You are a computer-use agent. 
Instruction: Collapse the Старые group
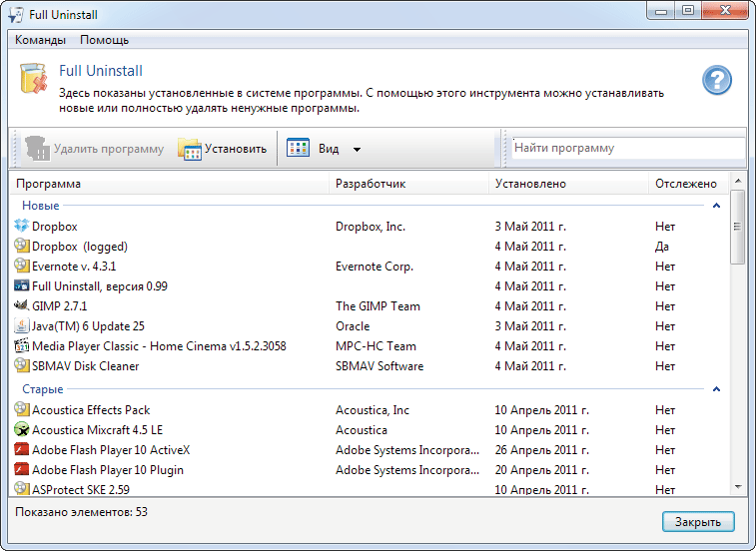point(716,389)
